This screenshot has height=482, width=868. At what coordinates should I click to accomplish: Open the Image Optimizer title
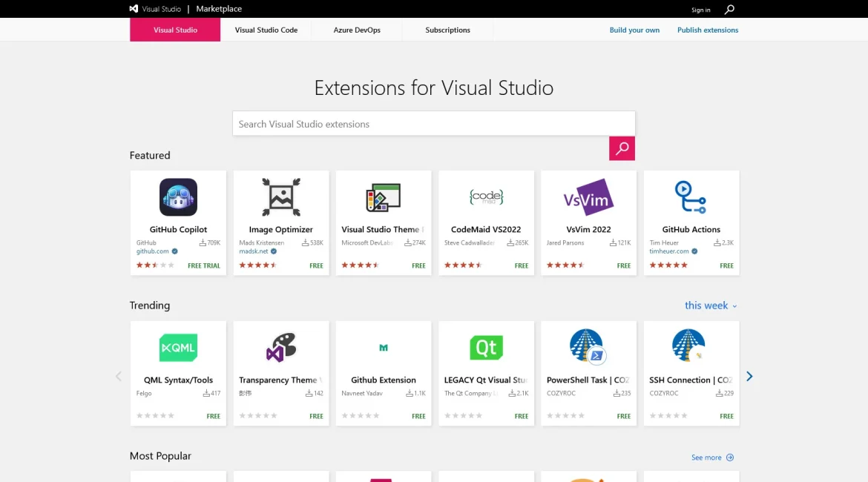click(x=280, y=230)
